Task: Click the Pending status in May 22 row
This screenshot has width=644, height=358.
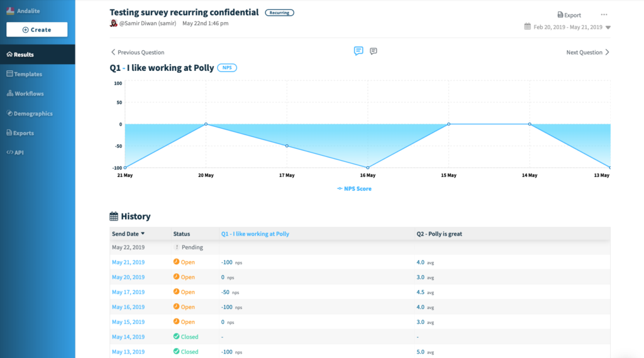Action: click(x=189, y=247)
